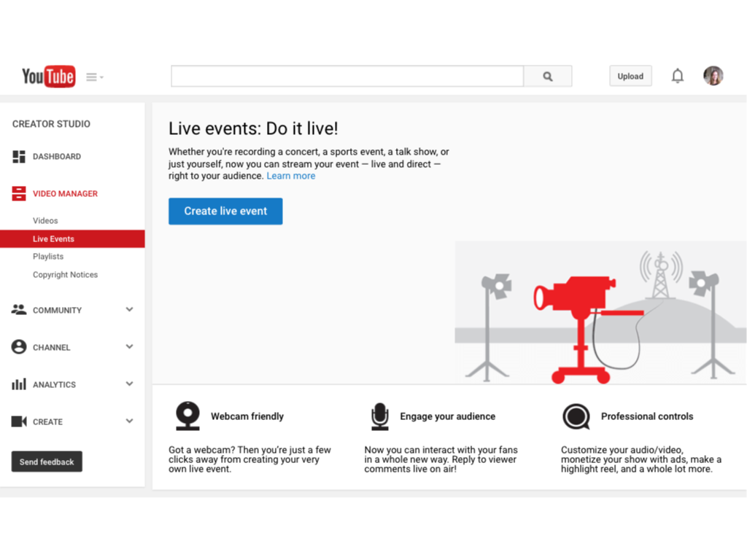This screenshot has height=560, width=747.
Task: Click the Channel label in sidebar
Action: [x=52, y=348]
